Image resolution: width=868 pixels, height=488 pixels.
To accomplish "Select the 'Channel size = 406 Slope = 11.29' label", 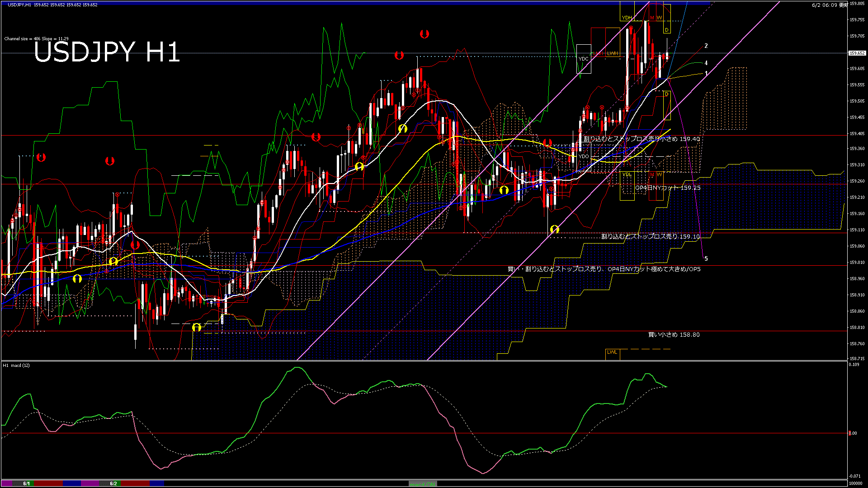I will pos(36,39).
